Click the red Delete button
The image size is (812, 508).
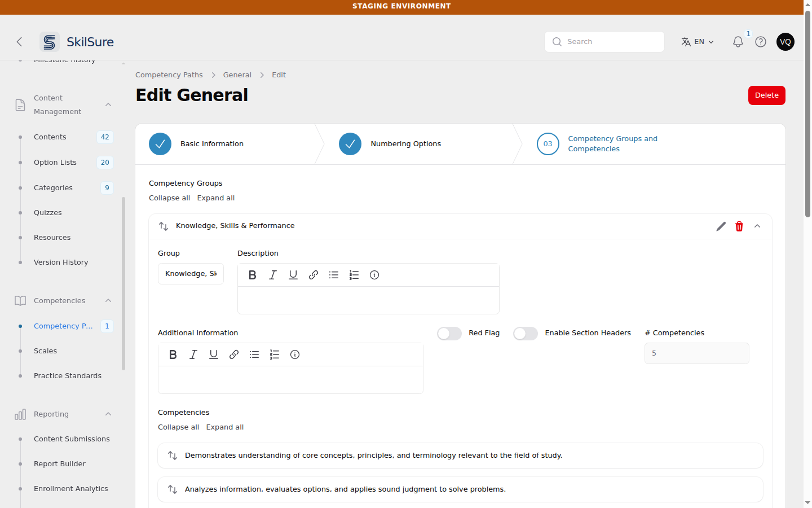[767, 95]
